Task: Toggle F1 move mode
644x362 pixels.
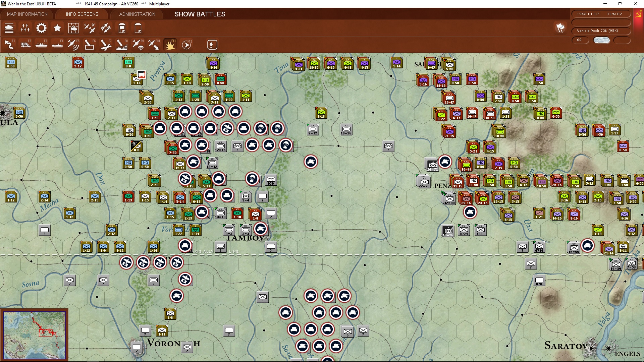Action: pyautogui.click(x=9, y=45)
